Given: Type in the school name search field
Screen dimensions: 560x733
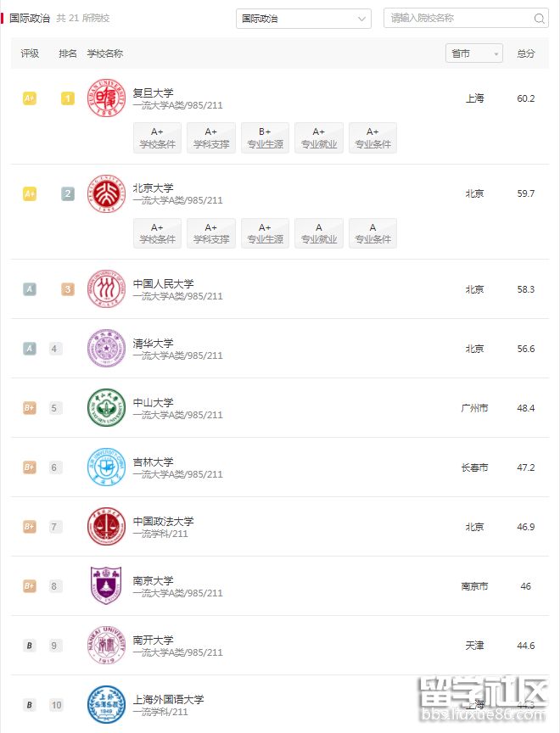Looking at the screenshot, I should click(458, 19).
